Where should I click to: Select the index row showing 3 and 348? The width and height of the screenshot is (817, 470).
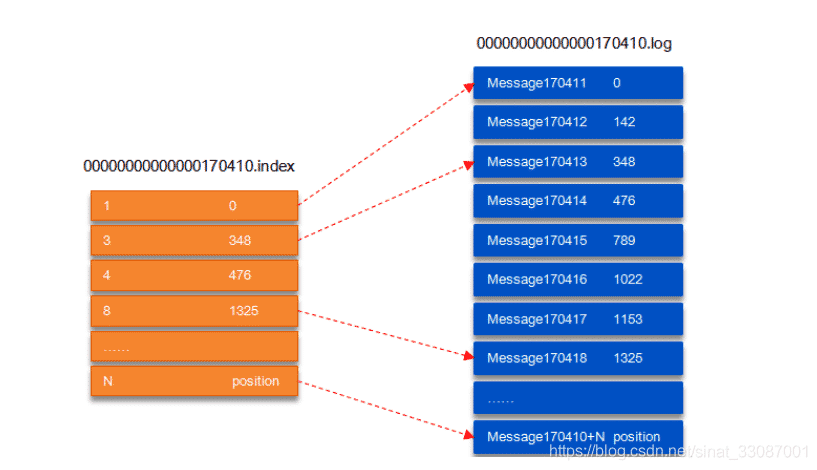[194, 240]
